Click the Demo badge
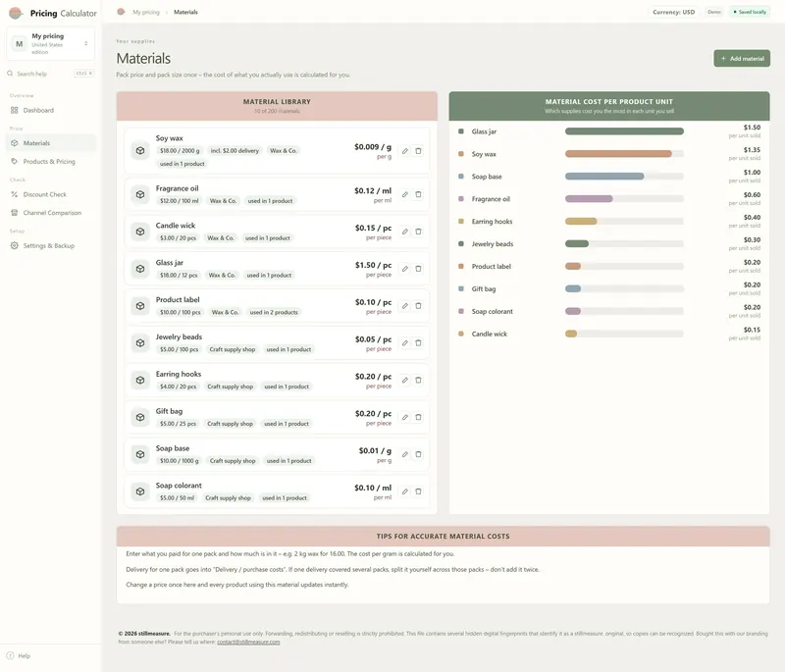Screen dimensions: 785x672 click(714, 12)
